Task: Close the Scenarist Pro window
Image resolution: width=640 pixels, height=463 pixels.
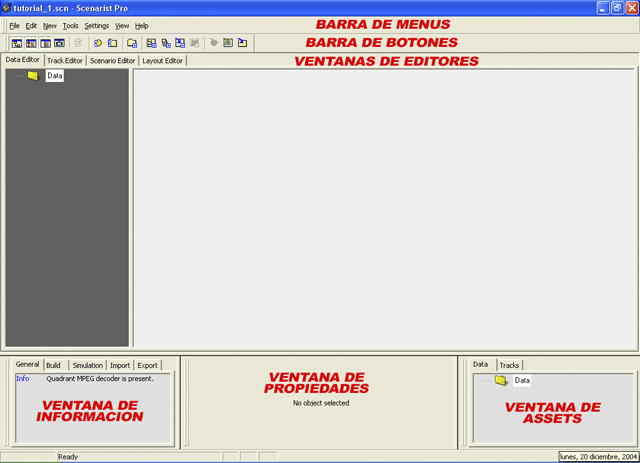Action: [x=632, y=8]
